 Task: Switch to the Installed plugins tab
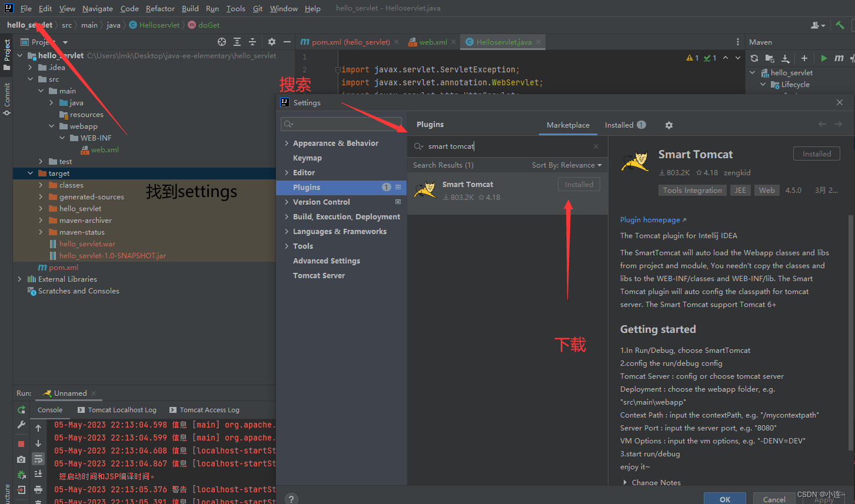click(625, 125)
